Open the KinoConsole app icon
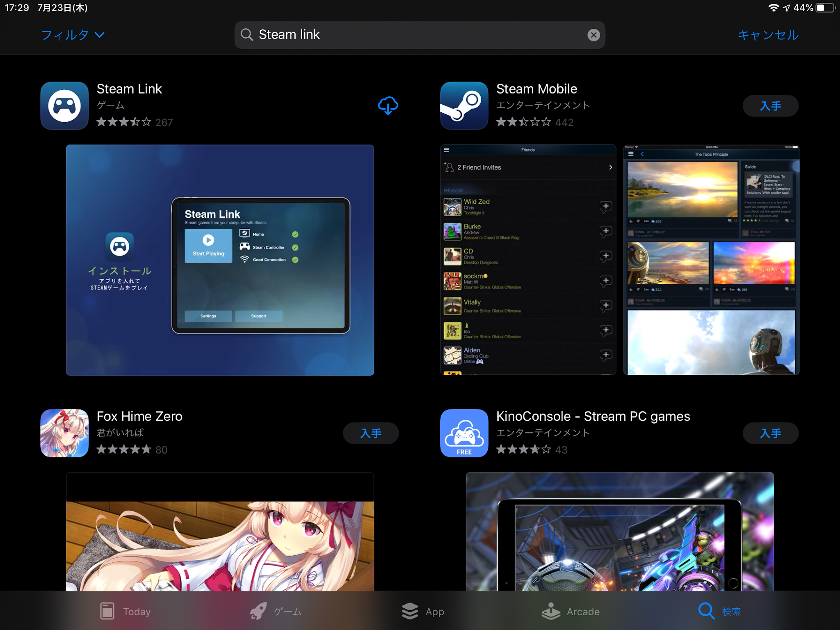Image resolution: width=840 pixels, height=630 pixels. pos(464,433)
